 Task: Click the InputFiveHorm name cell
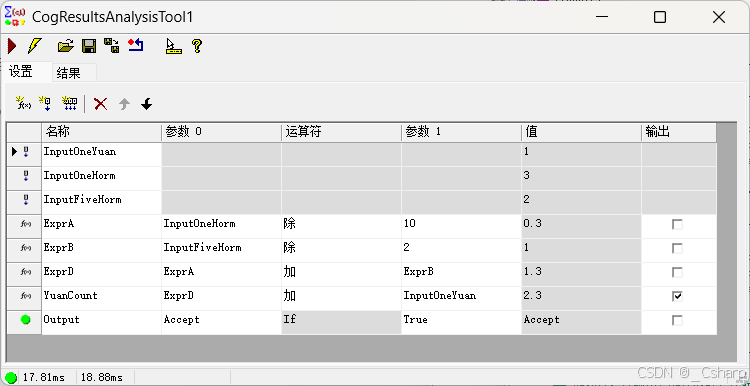pyautogui.click(x=101, y=202)
